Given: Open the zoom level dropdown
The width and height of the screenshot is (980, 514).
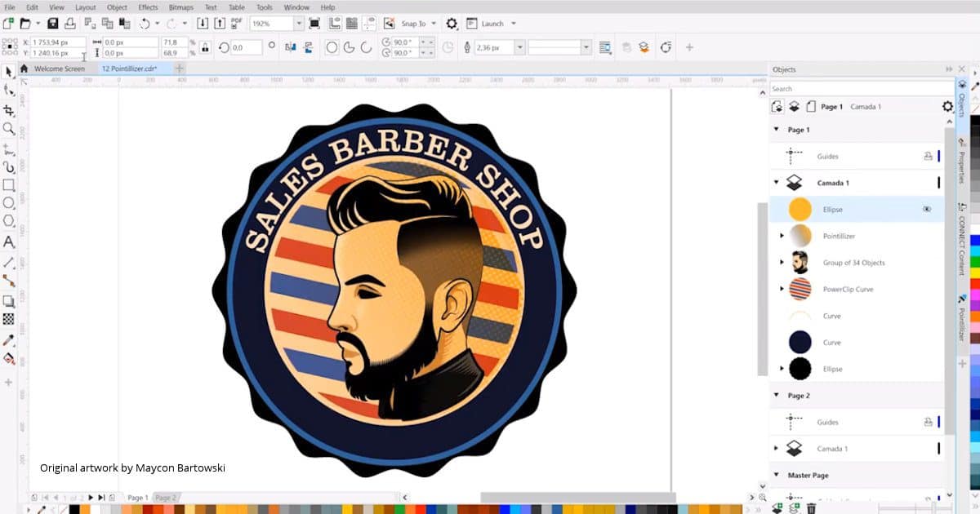Looking at the screenshot, I should (298, 24).
